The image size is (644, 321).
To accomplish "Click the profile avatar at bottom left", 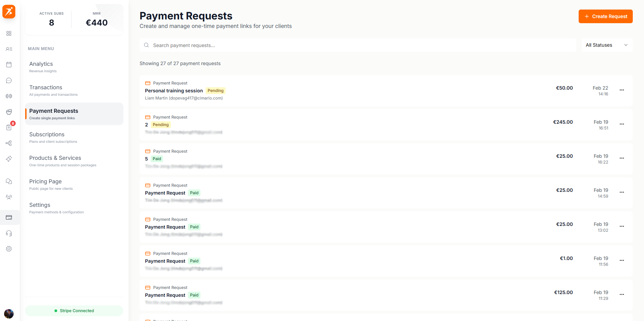I will (9, 314).
